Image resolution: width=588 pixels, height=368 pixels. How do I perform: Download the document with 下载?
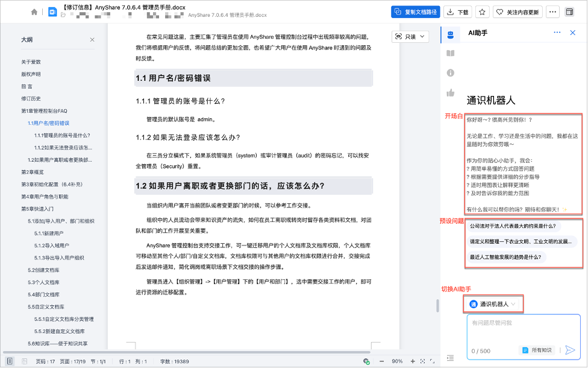(458, 12)
